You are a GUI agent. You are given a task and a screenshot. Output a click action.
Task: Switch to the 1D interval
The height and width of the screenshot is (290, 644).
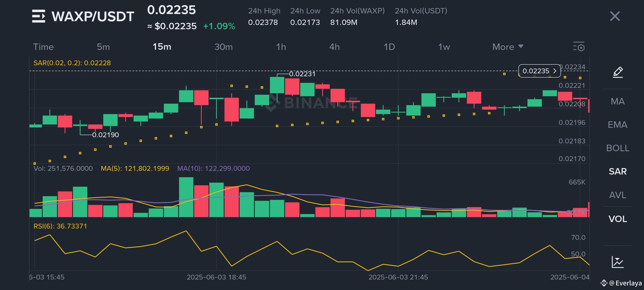pyautogui.click(x=389, y=47)
